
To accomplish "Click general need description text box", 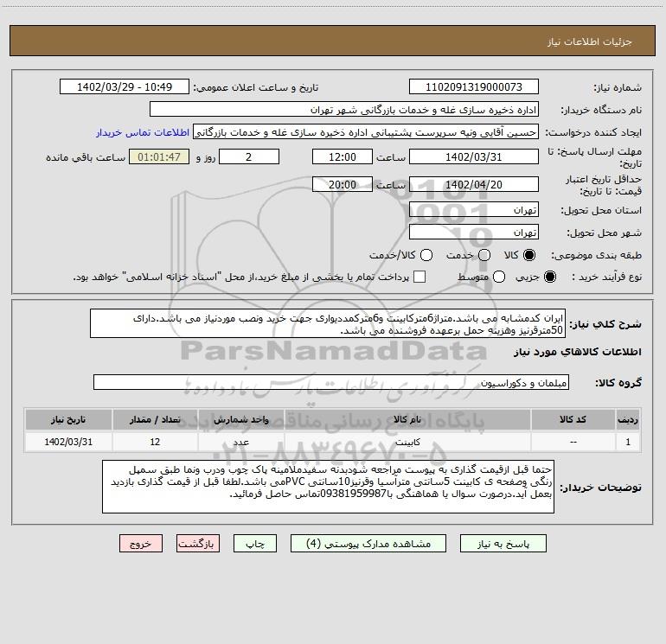I will 328,323.
